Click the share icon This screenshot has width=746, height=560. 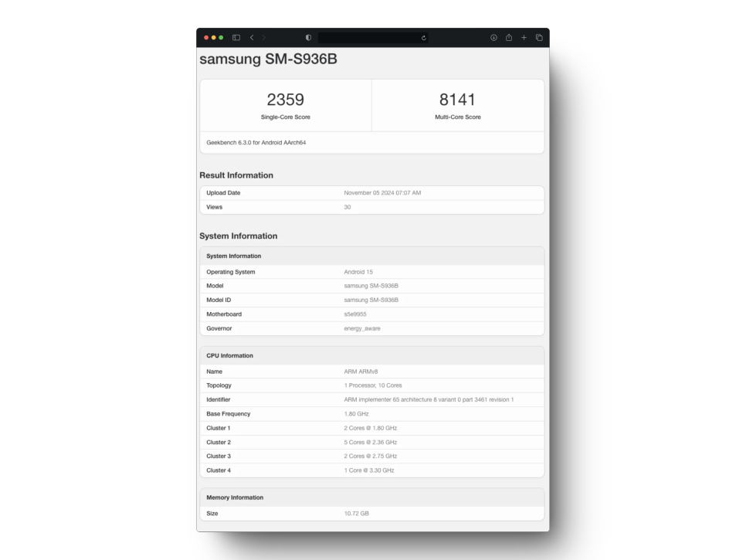(x=509, y=38)
